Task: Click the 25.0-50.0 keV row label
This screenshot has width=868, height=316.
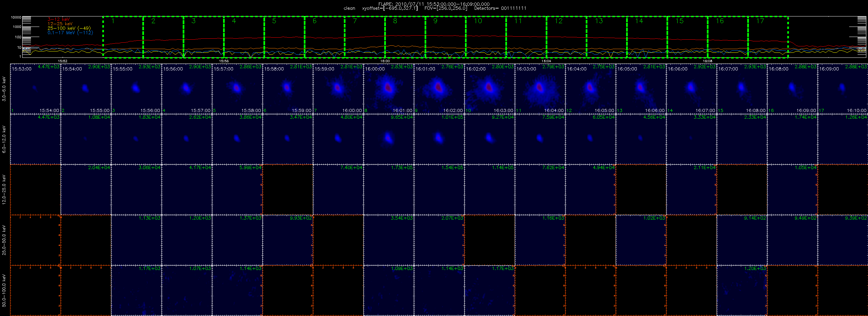Action: 4,240
